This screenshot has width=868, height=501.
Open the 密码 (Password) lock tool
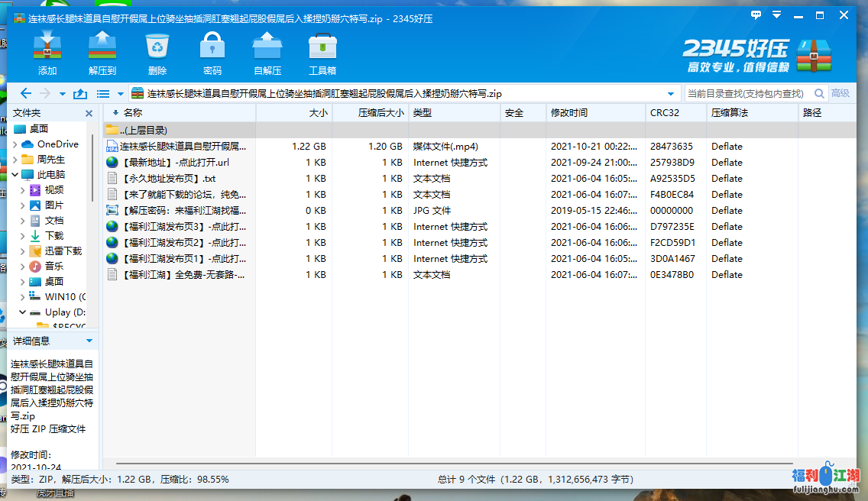(212, 47)
